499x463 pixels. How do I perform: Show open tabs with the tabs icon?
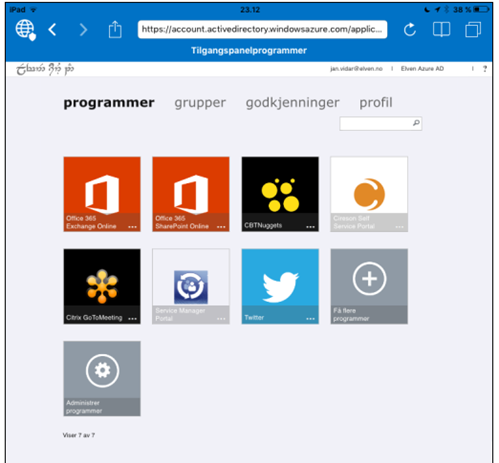point(473,29)
